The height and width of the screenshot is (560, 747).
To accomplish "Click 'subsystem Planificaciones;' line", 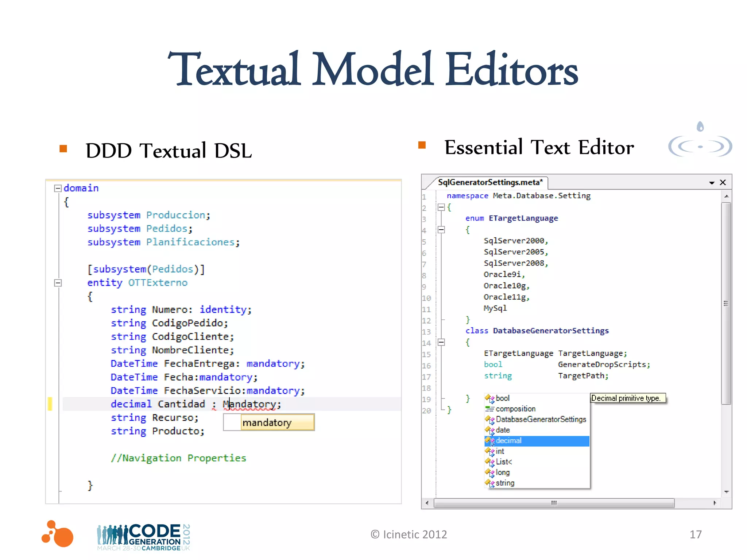I will point(163,242).
